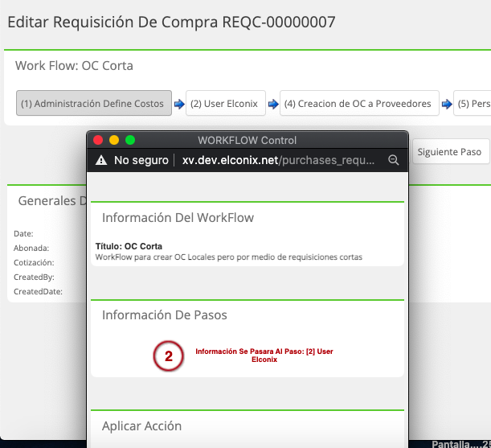
Task: Click the 'No seguro' security label
Action: 141,160
